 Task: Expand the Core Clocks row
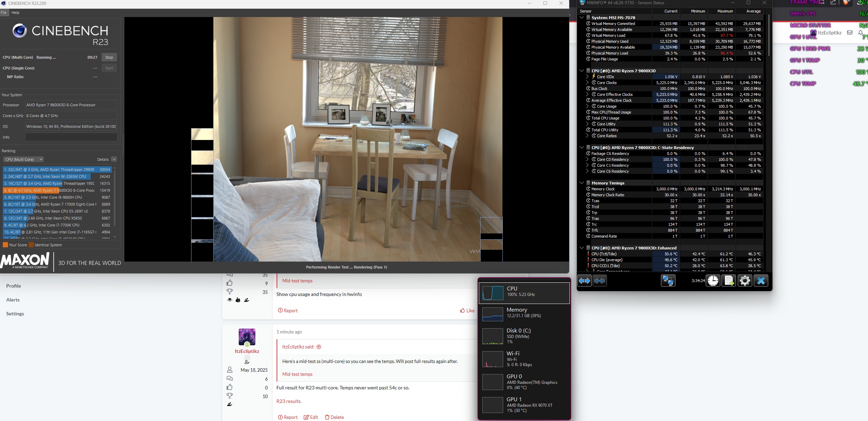tap(588, 83)
